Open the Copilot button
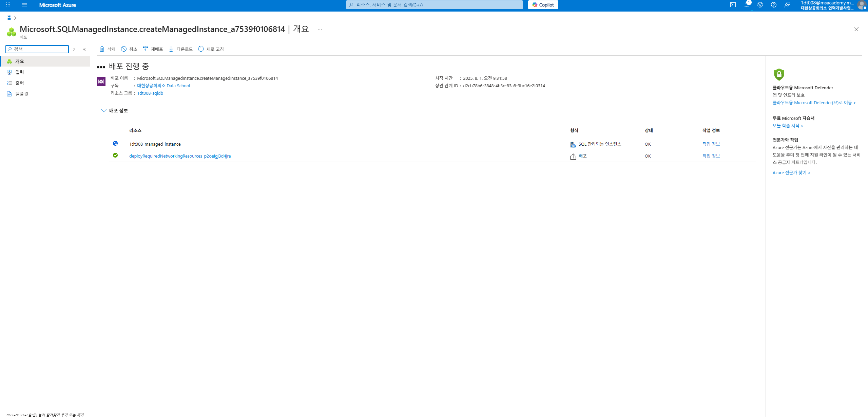868x417 pixels. 543,5
